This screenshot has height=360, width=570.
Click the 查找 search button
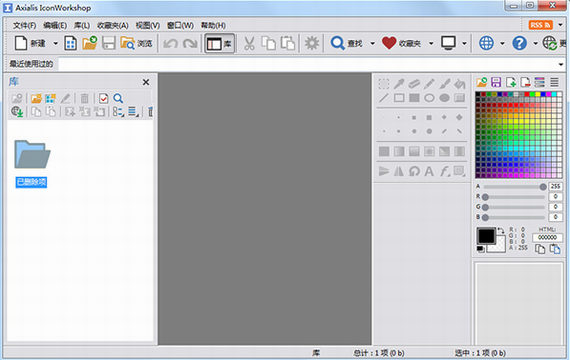pyautogui.click(x=346, y=43)
